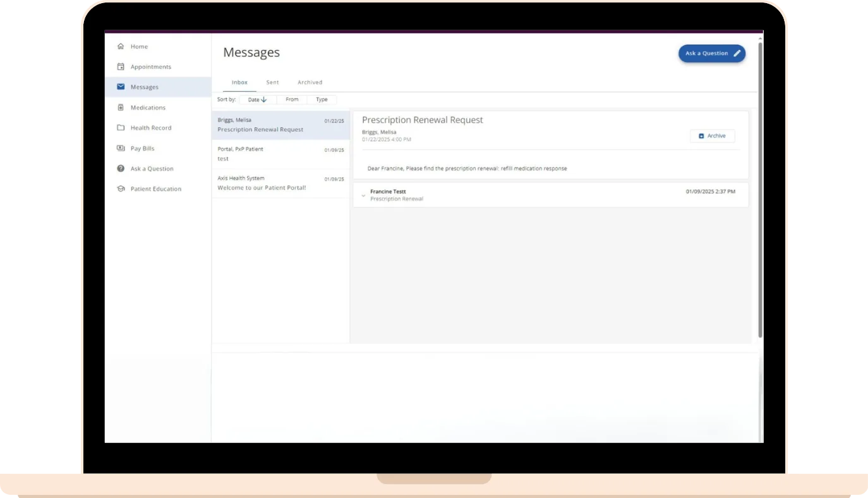
Task: Switch to the Sent tab
Action: (x=272, y=82)
